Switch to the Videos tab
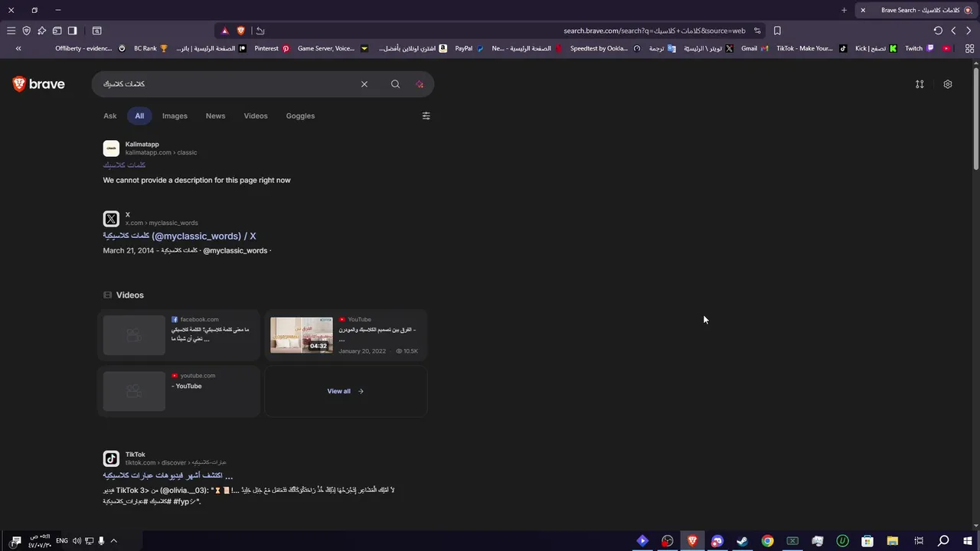The image size is (980, 551). (x=256, y=116)
